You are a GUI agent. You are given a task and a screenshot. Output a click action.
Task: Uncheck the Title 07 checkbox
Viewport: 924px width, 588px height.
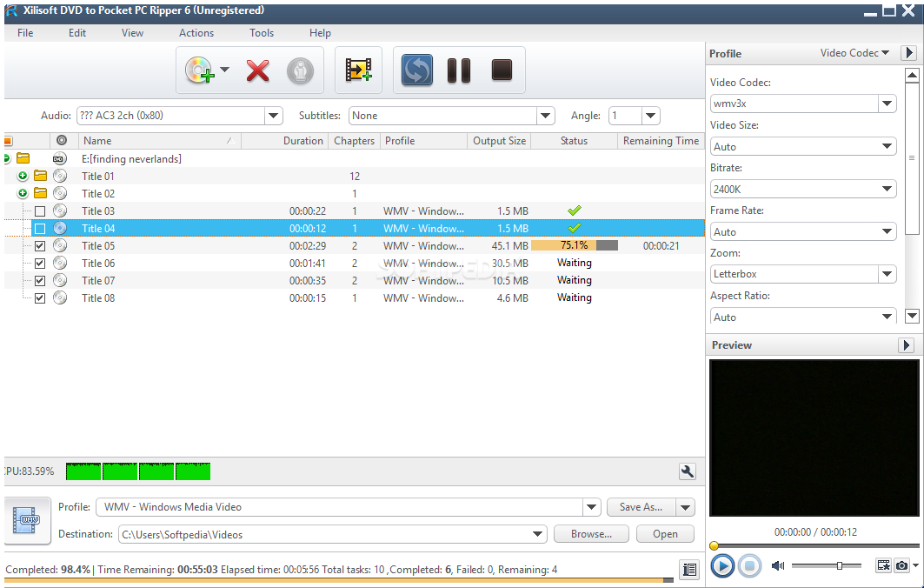40,281
